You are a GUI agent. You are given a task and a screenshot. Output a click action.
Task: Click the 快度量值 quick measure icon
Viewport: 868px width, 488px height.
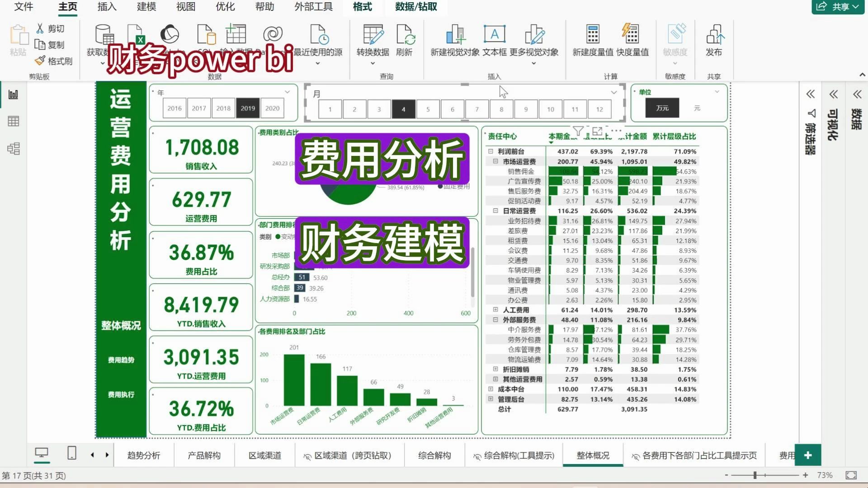[630, 41]
